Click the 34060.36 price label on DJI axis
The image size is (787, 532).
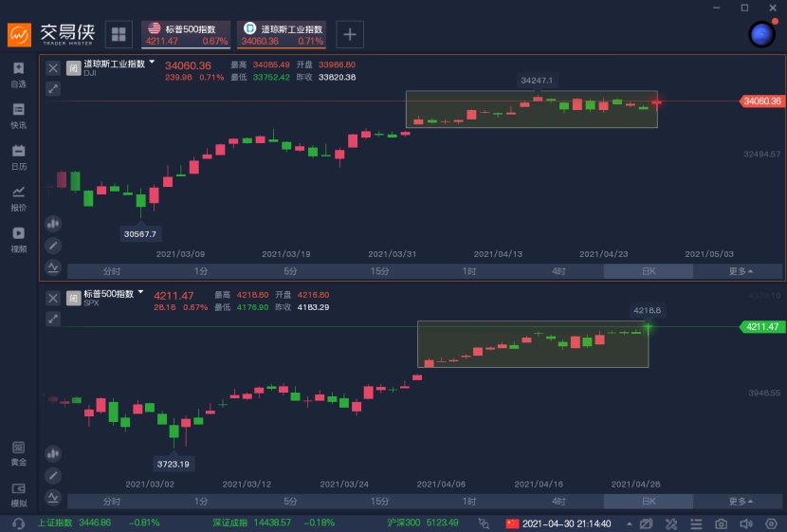(x=761, y=101)
